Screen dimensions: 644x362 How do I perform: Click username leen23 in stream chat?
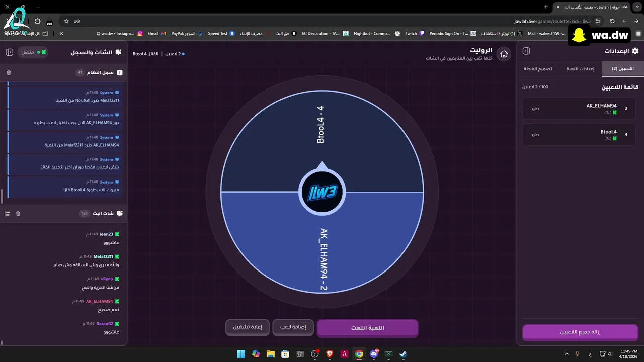(x=106, y=234)
